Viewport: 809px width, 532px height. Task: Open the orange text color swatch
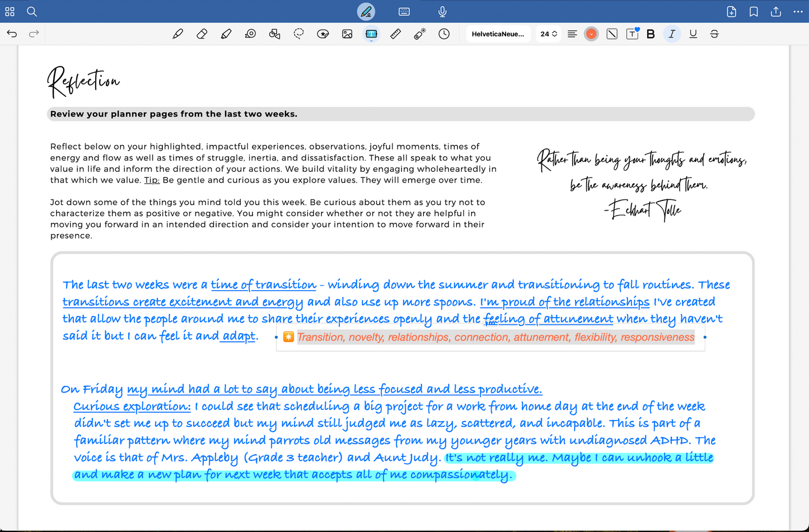[x=591, y=34]
